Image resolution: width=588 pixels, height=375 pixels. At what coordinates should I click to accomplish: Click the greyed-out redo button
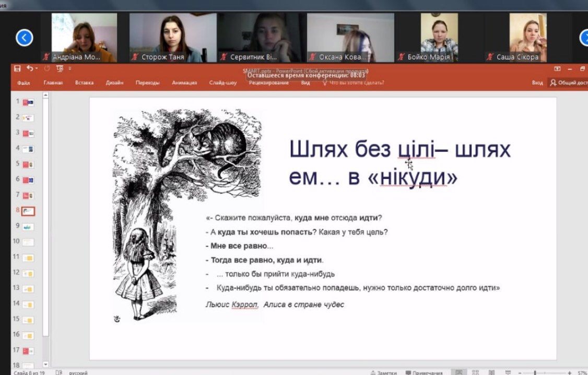[47, 68]
